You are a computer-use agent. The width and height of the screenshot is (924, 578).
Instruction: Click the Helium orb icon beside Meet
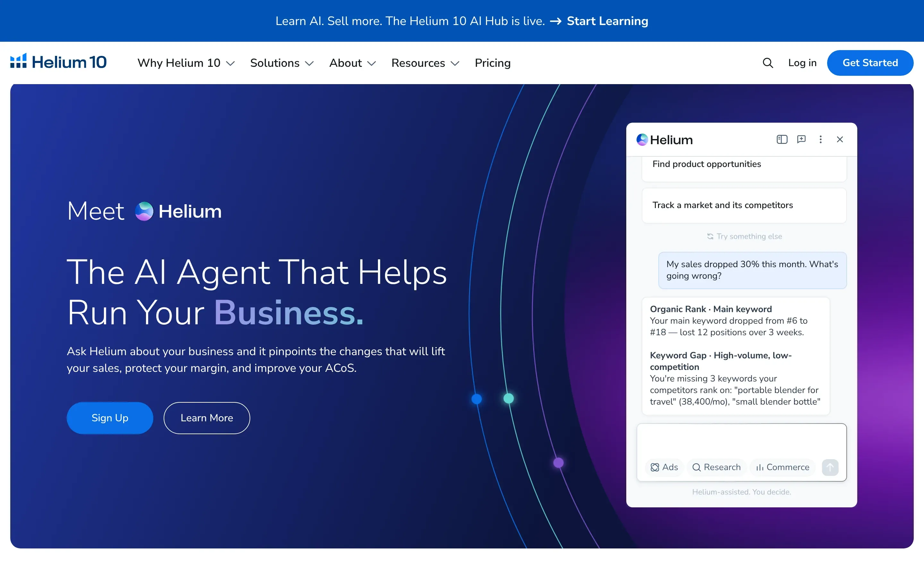click(x=144, y=211)
